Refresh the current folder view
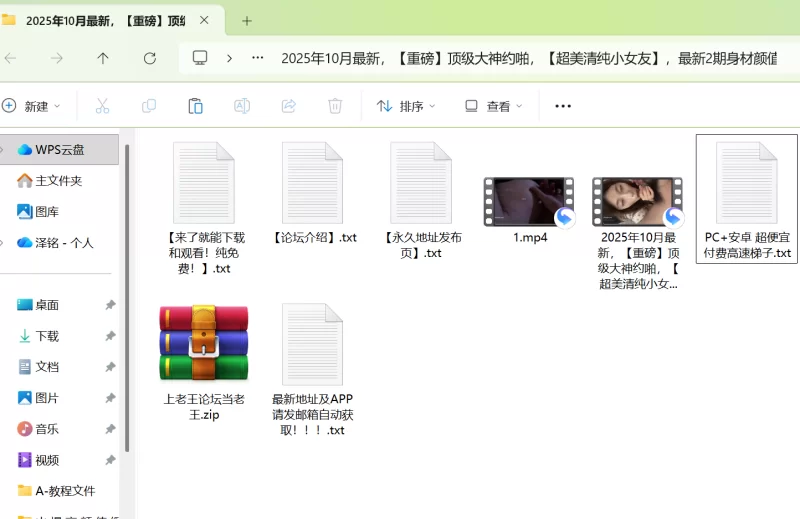Image resolution: width=800 pixels, height=519 pixels. coord(150,58)
